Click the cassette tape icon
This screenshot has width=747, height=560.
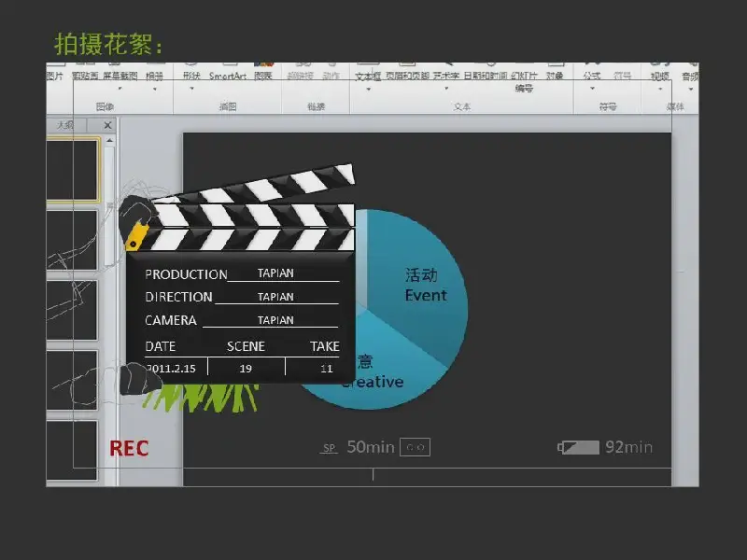tap(415, 447)
